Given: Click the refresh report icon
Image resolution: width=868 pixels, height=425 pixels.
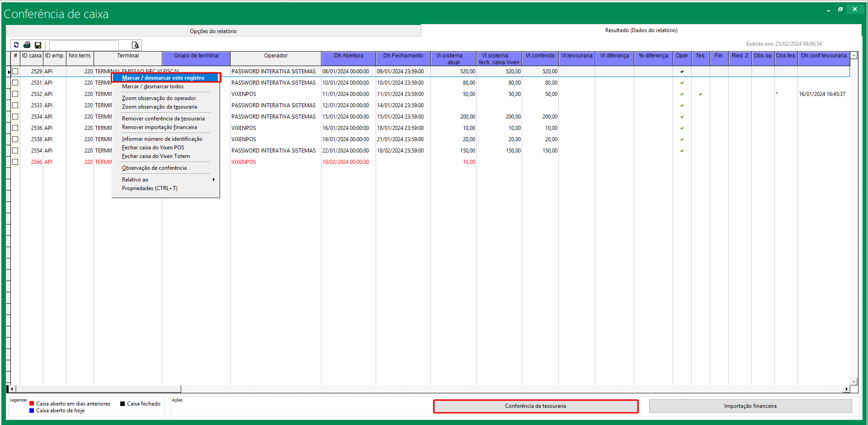Looking at the screenshot, I should [16, 45].
